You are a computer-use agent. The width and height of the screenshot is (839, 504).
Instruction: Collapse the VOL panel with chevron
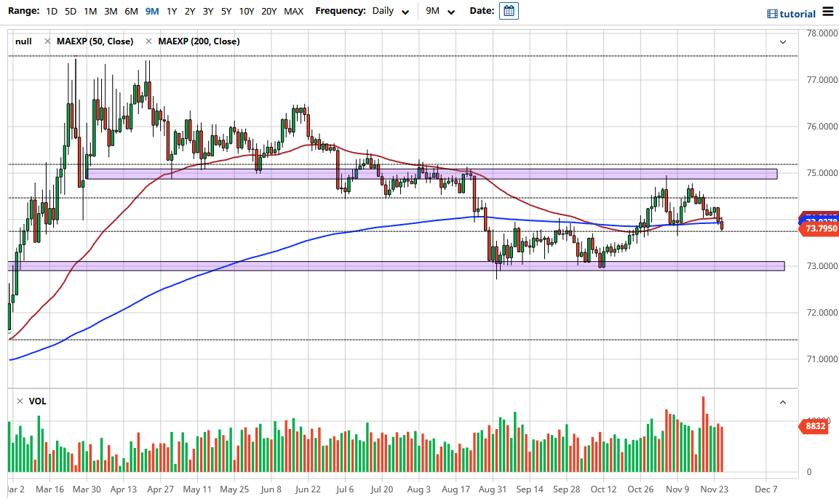click(783, 401)
